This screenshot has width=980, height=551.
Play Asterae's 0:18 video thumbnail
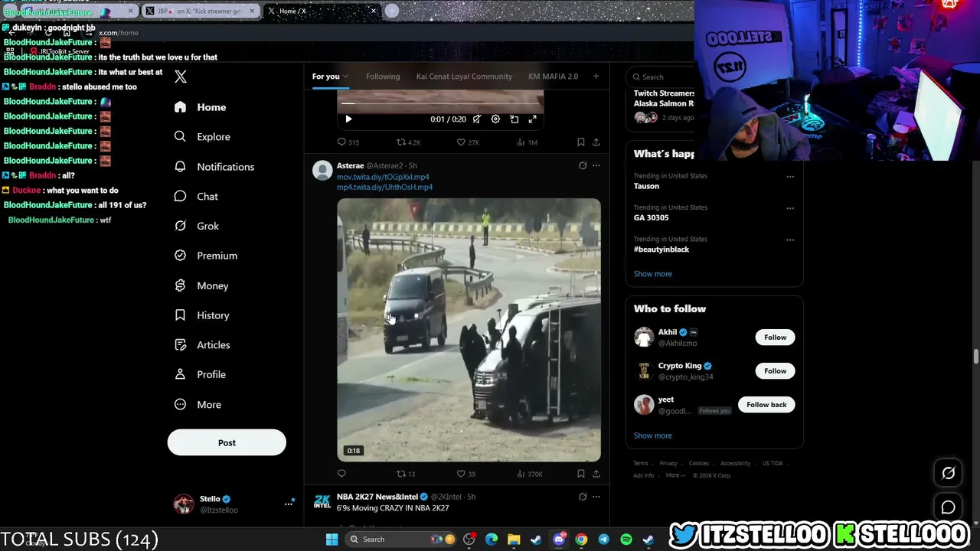(x=469, y=330)
